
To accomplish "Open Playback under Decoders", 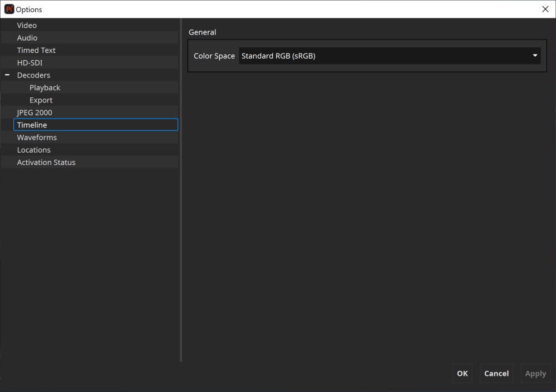I will click(45, 88).
